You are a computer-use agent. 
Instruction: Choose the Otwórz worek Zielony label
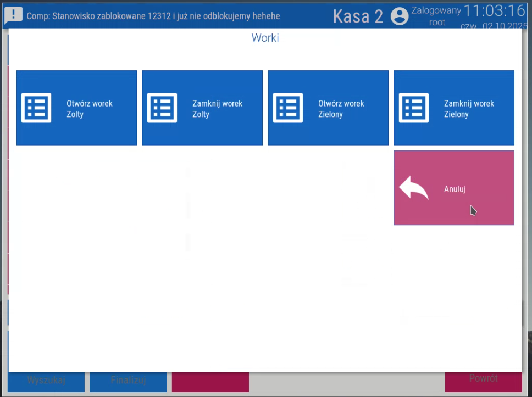point(341,109)
